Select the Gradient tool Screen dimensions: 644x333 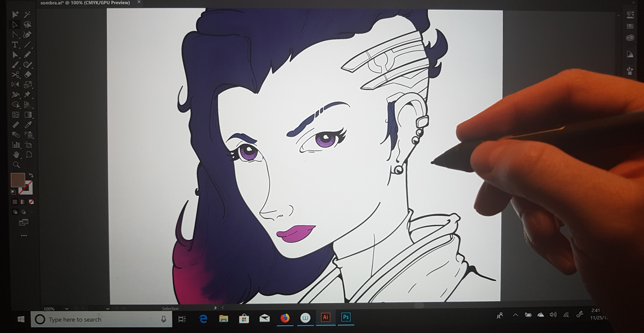tap(28, 115)
